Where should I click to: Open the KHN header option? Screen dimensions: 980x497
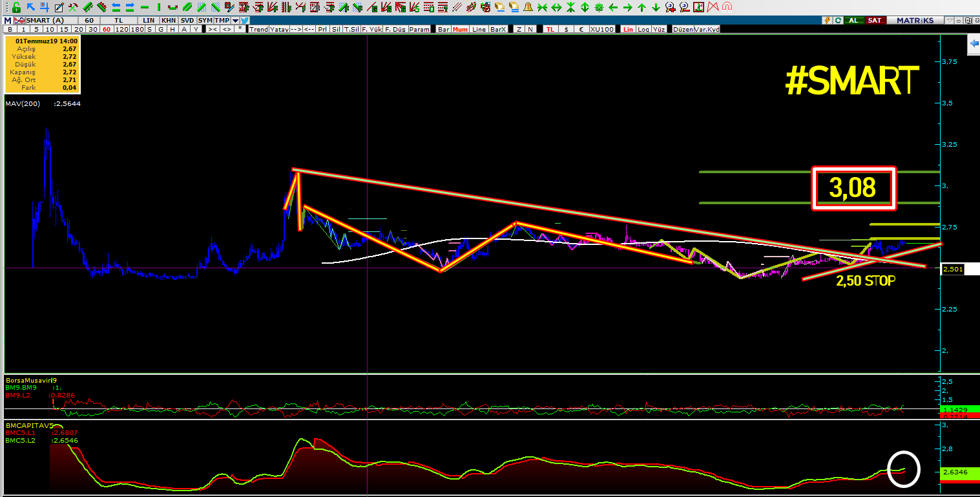pos(168,21)
